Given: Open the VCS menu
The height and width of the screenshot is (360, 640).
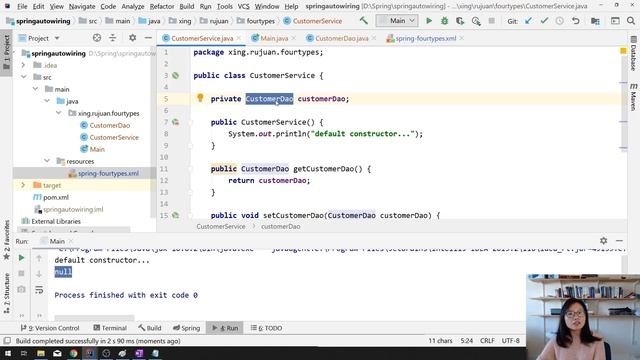Looking at the screenshot, I should point(243,7).
